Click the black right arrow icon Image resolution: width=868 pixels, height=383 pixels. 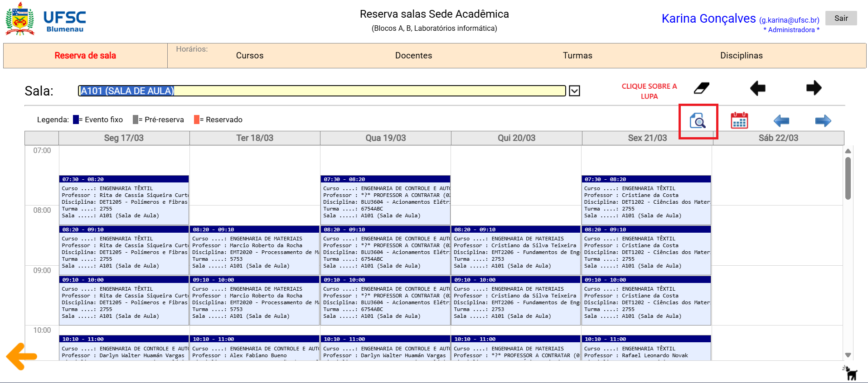click(x=814, y=88)
